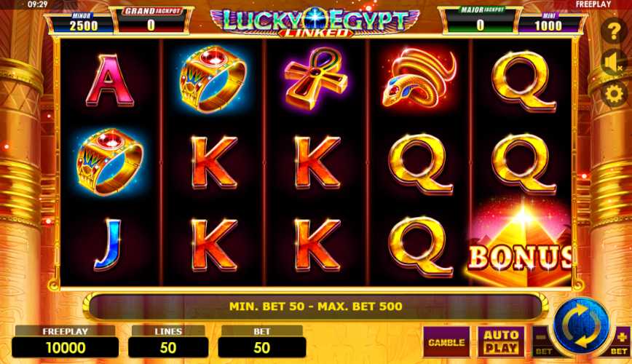Start AUTO PLAY mode
632x364 pixels.
pyautogui.click(x=501, y=342)
